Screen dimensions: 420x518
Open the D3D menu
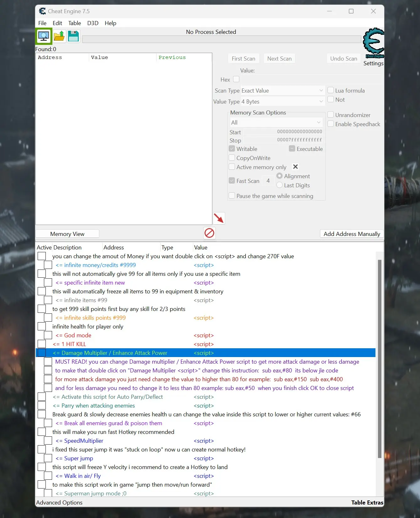pyautogui.click(x=93, y=23)
